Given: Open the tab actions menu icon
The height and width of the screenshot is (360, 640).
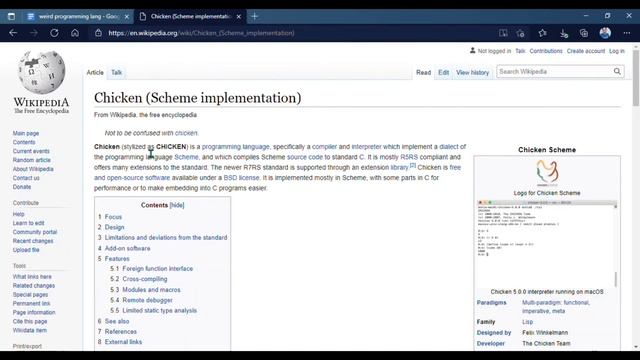Looking at the screenshot, I should [11, 16].
